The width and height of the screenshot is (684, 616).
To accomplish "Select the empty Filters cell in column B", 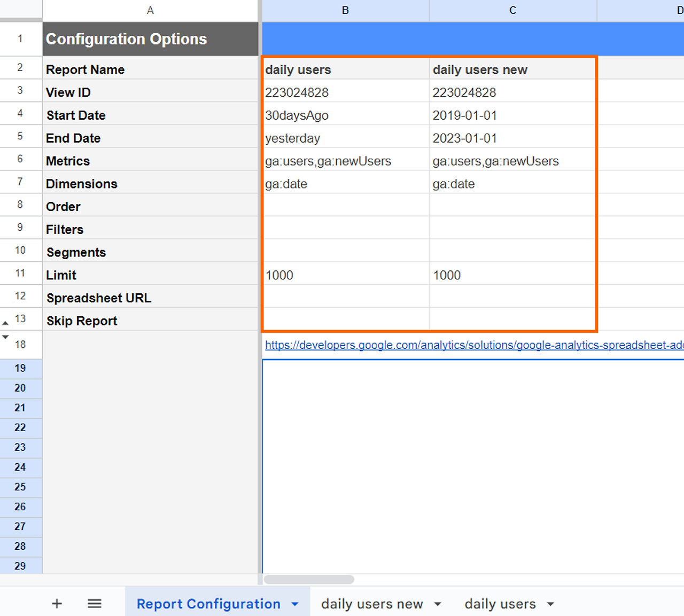I will click(x=346, y=228).
